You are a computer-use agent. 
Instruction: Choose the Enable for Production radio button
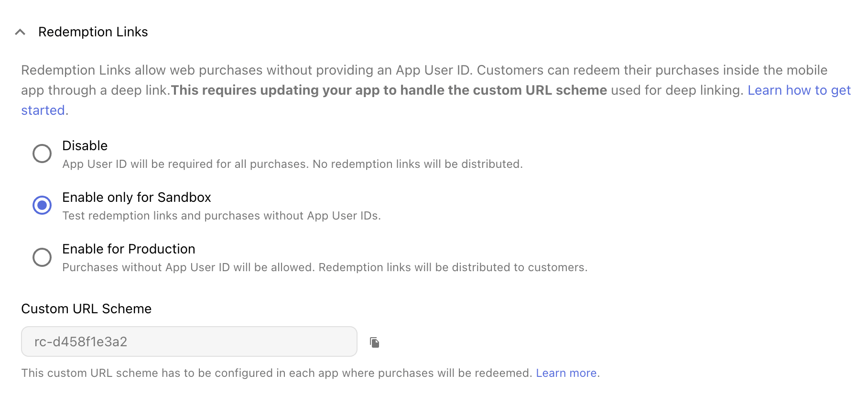point(42,257)
